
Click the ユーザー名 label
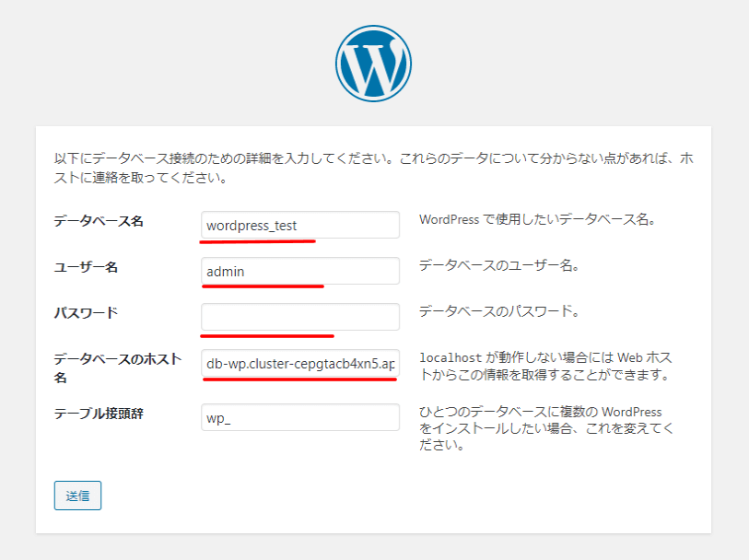pyautogui.click(x=86, y=267)
